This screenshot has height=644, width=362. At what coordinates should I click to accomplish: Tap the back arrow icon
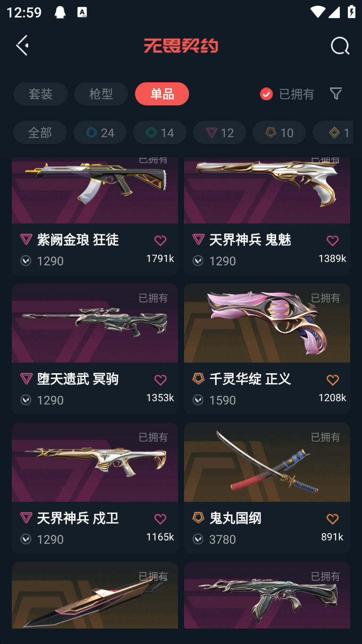[x=22, y=45]
